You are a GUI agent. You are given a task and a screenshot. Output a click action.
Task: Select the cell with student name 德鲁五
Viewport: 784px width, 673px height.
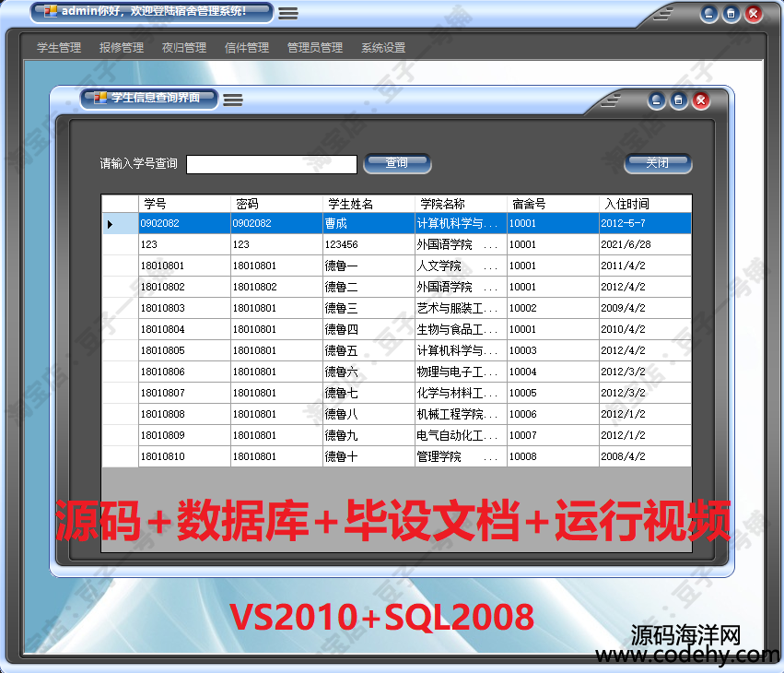pos(368,350)
